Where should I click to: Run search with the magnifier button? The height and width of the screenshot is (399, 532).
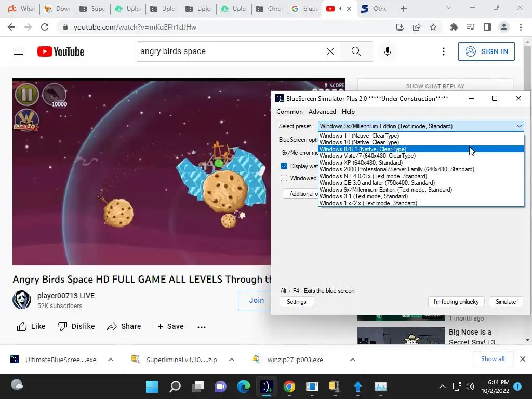(356, 51)
